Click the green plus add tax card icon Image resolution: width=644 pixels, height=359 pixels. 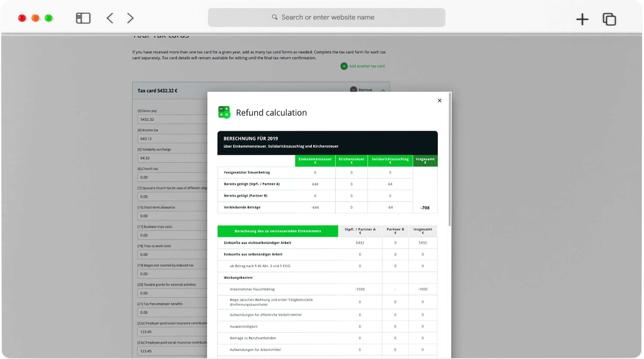(344, 66)
